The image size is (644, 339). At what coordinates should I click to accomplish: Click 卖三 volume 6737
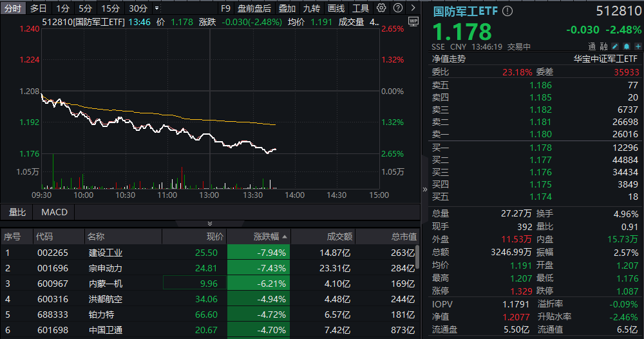click(627, 110)
